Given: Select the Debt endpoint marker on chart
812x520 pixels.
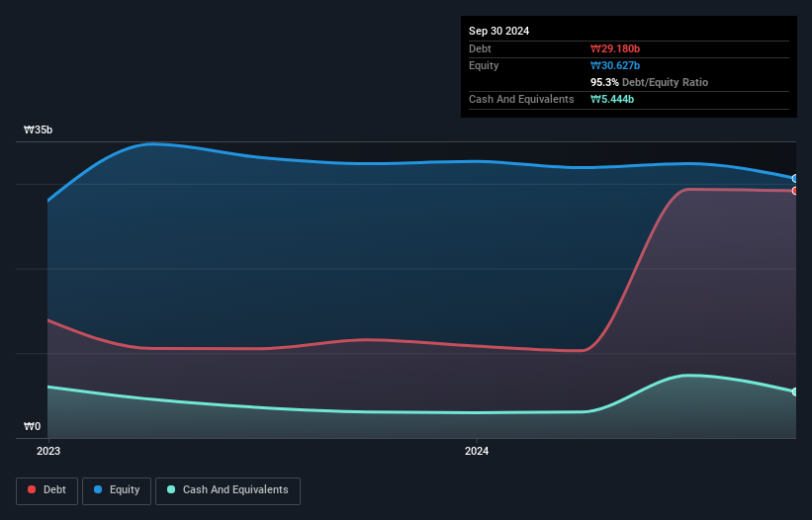Looking at the screenshot, I should (x=795, y=191).
